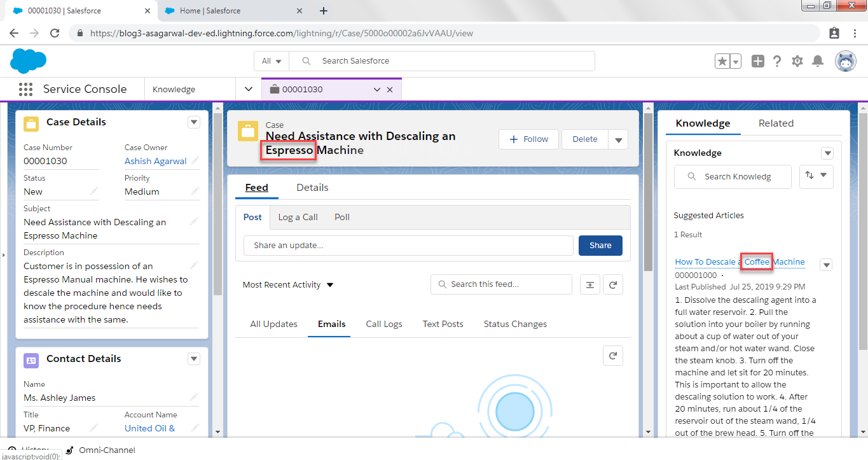Click the browser address bar URL
This screenshot has height=460, width=868.
pyautogui.click(x=282, y=33)
